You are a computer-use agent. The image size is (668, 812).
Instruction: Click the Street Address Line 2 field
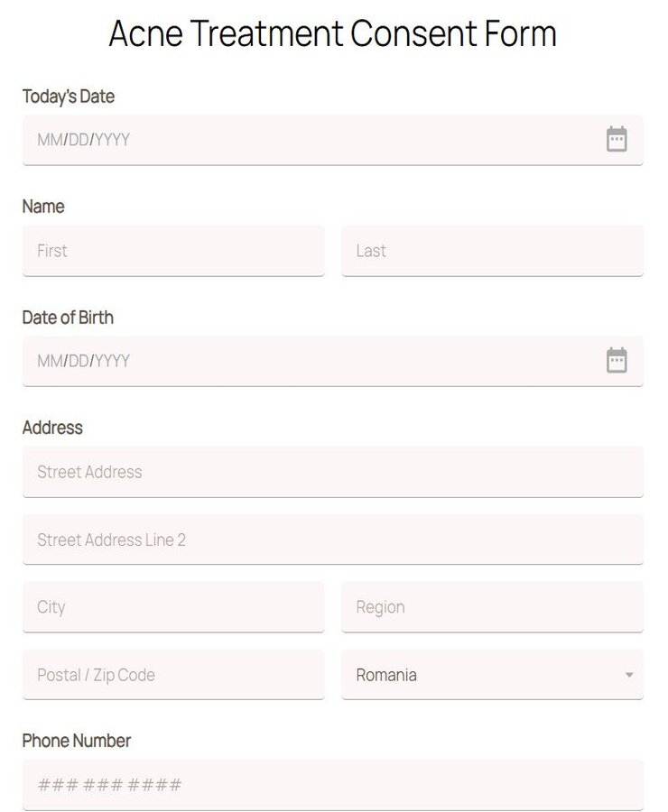(x=333, y=539)
